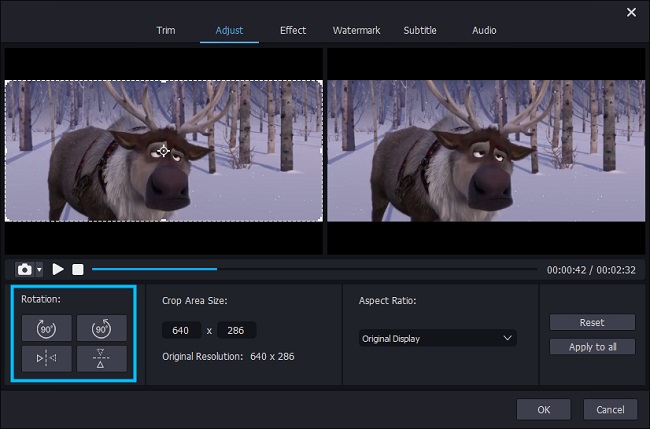This screenshot has height=429, width=650.
Task: Play the video preview
Action: click(58, 269)
